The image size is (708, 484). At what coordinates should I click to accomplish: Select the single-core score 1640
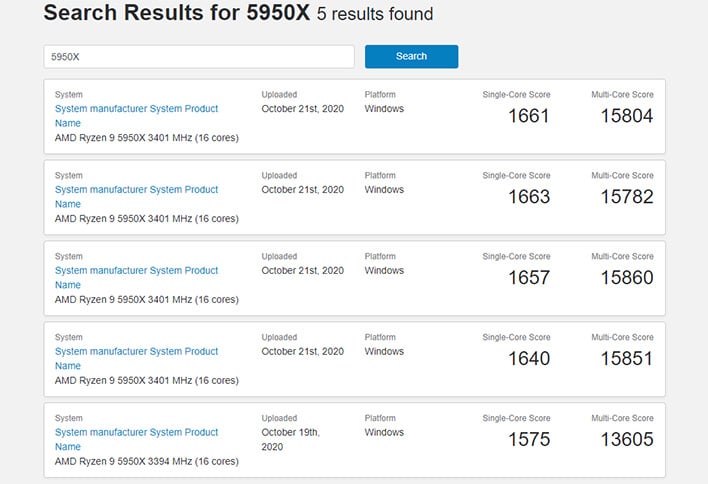pos(529,358)
